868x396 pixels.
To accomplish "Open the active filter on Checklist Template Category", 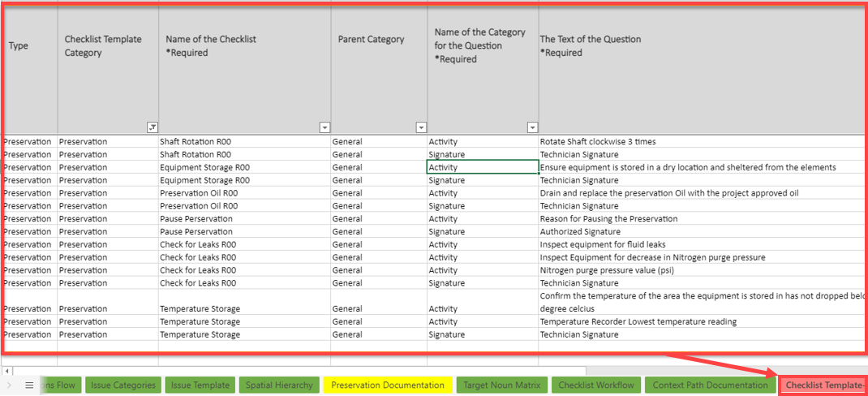I will coord(152,127).
